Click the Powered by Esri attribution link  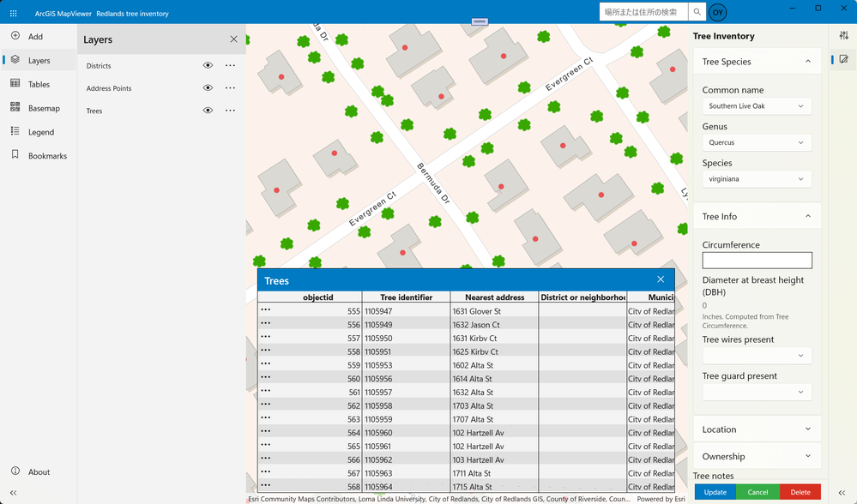click(661, 499)
